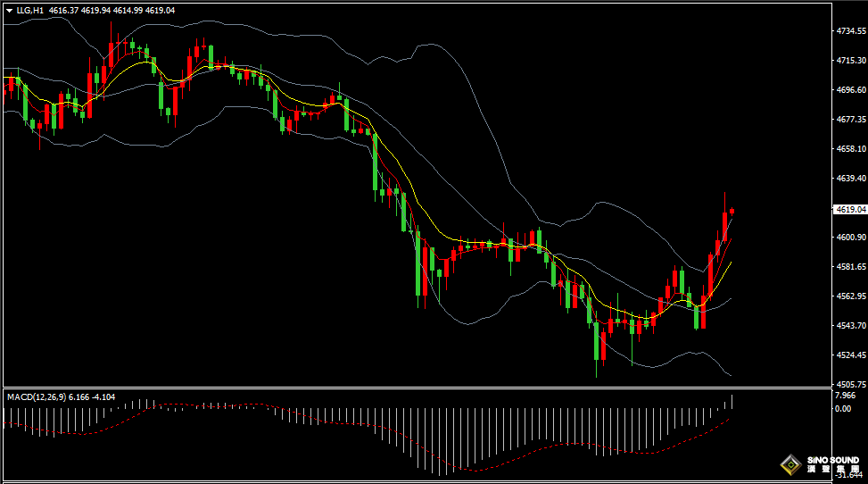Select the MACD(12,26,9) indicator label
Viewport: 868px width, 484px height.
[34, 396]
